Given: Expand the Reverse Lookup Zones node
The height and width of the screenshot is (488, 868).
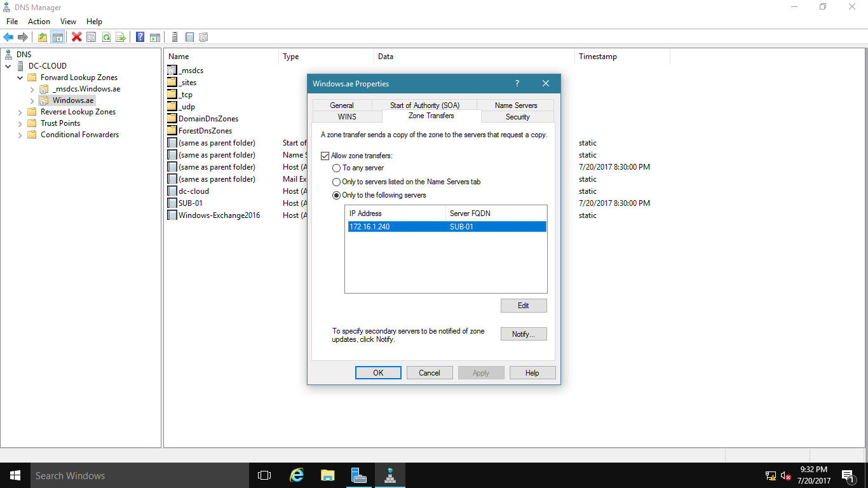Looking at the screenshot, I should [x=20, y=112].
